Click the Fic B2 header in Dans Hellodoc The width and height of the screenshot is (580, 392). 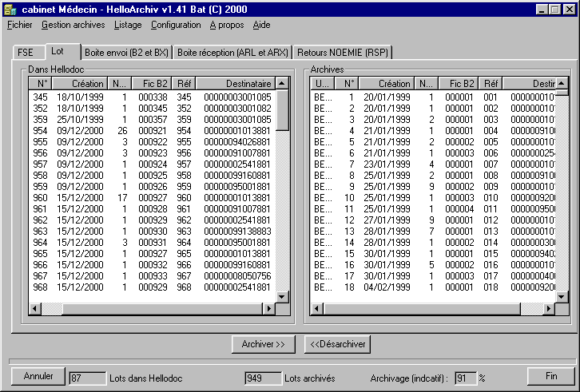(x=152, y=84)
